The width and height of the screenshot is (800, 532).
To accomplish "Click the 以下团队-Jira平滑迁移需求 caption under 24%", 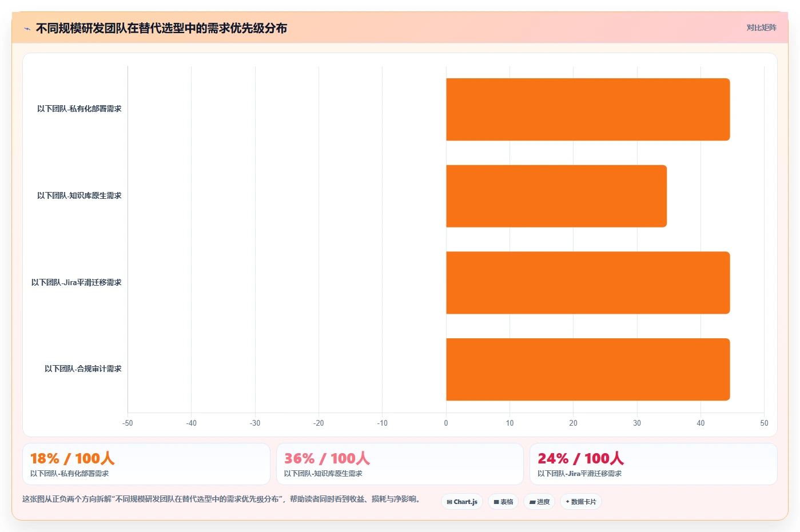I will (x=579, y=474).
